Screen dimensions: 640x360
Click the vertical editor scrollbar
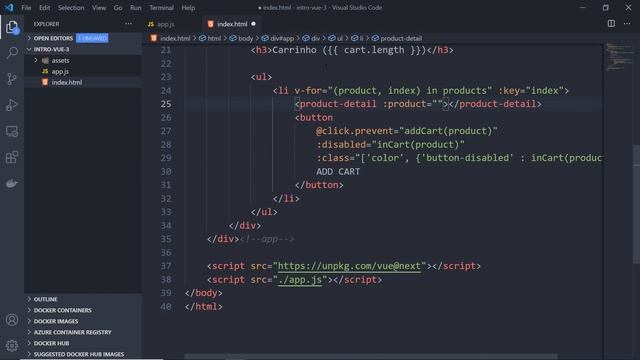[x=636, y=204]
